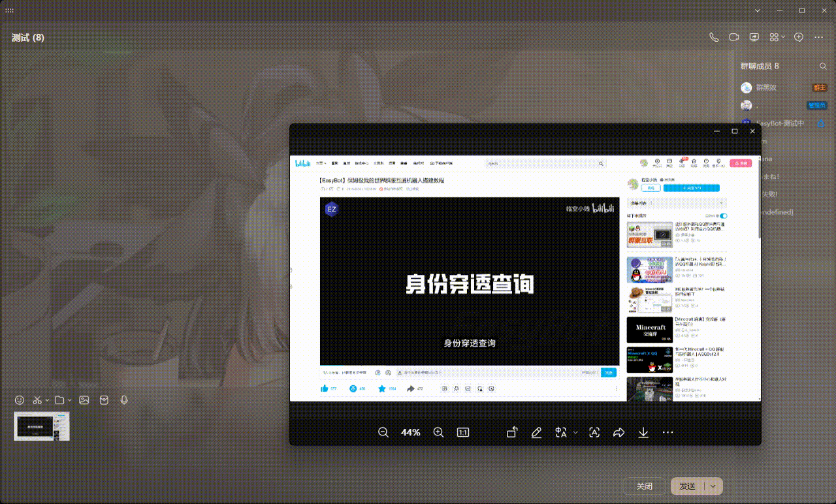Screen dimensions: 836x504
Task: Reset image to 1:1 original size
Action: pos(463,432)
